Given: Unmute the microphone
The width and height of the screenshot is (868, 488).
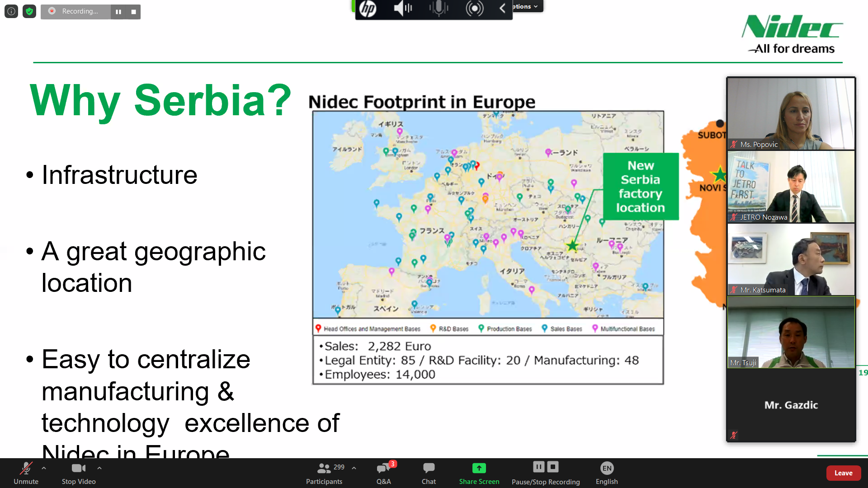Looking at the screenshot, I should (x=26, y=473).
